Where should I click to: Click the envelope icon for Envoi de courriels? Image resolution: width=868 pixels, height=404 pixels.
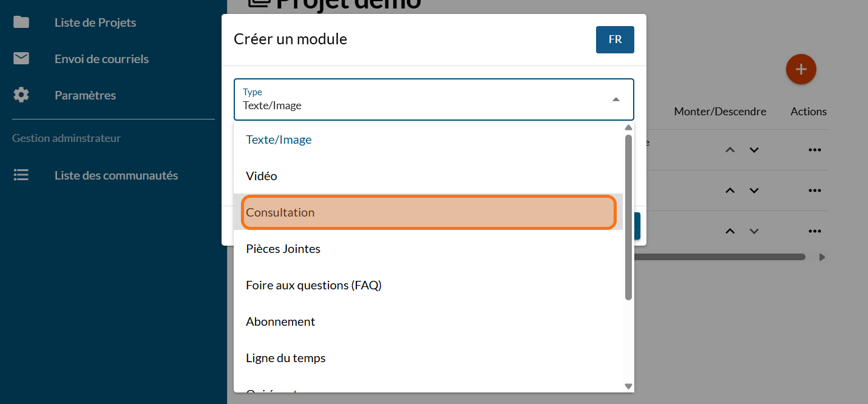(x=21, y=59)
